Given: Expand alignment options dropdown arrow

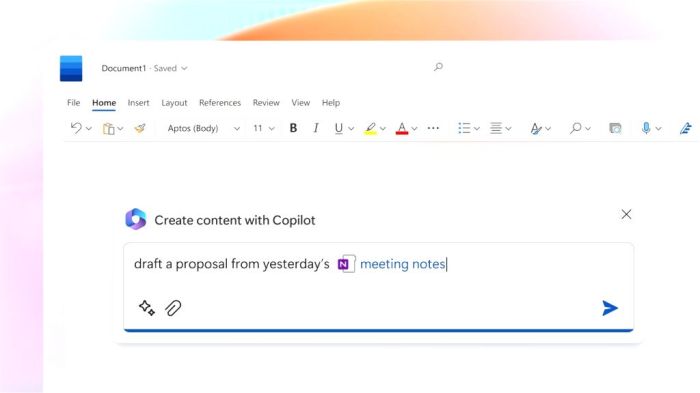Looking at the screenshot, I should 508,129.
